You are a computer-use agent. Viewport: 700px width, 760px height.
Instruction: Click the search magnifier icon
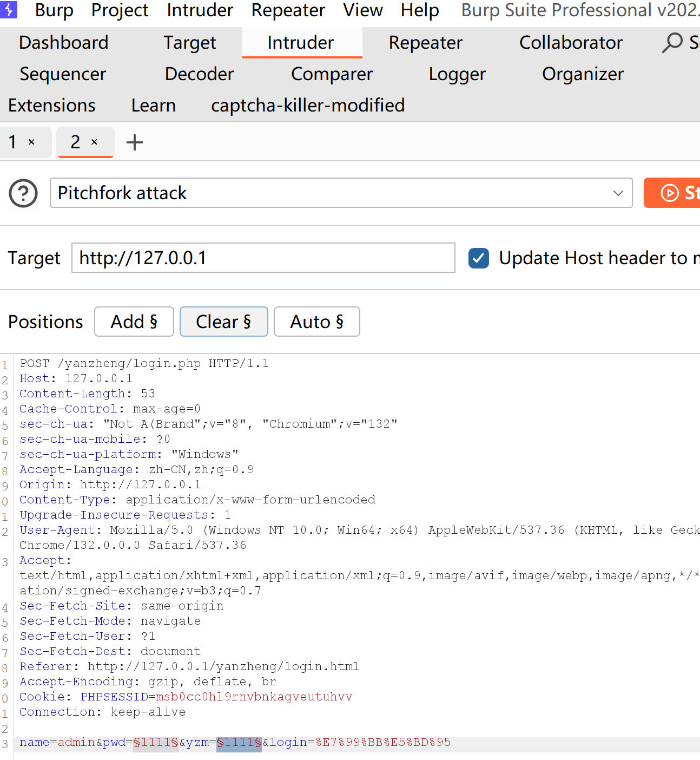click(672, 43)
